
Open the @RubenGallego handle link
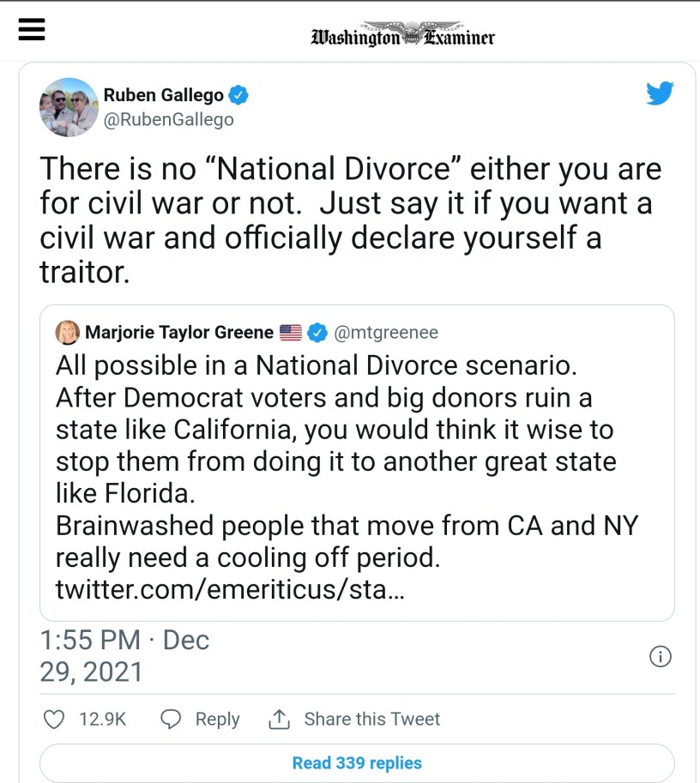(168, 120)
